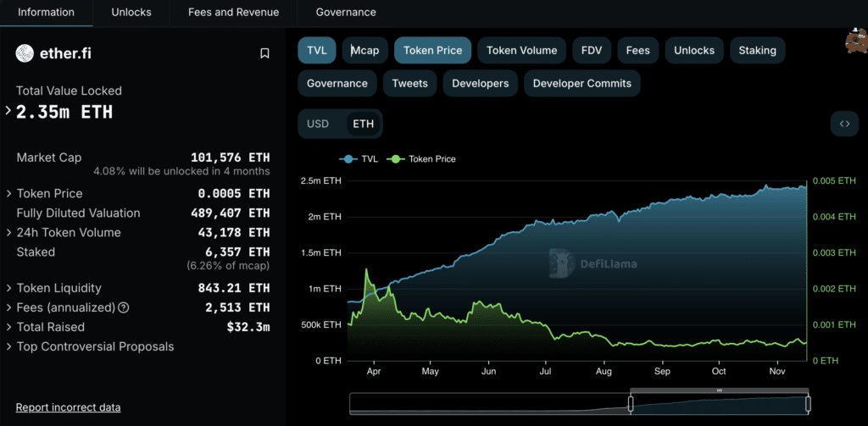Enable the Developer Commits chart series
Screen dimensions: 868x426
point(581,84)
